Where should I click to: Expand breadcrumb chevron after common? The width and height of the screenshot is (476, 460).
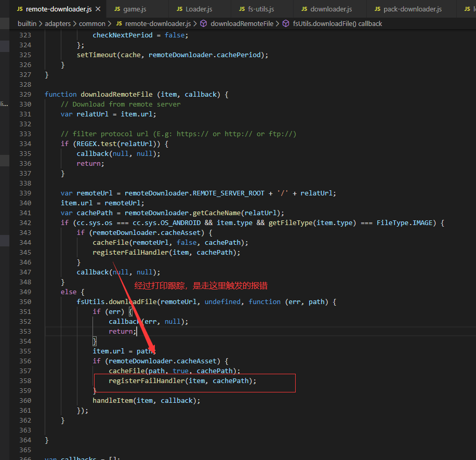coord(110,24)
